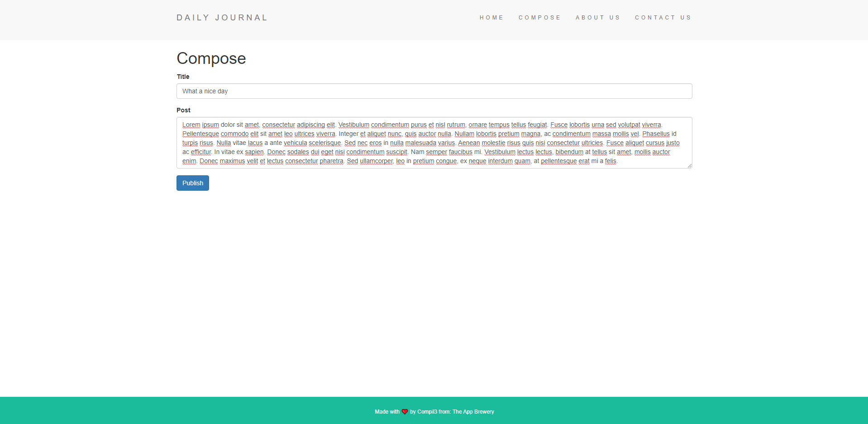The image size is (868, 424).
Task: Click the Compose page heading
Action: click(211, 58)
